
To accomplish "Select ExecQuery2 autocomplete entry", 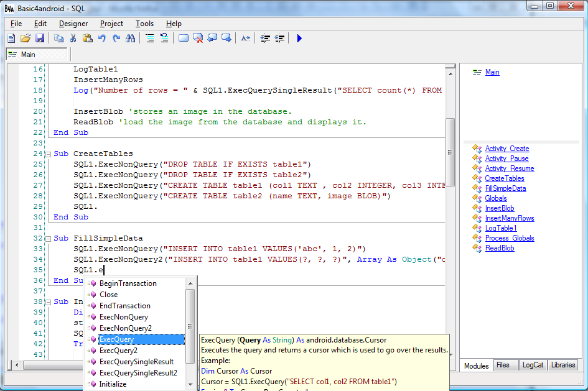I will (136, 351).
